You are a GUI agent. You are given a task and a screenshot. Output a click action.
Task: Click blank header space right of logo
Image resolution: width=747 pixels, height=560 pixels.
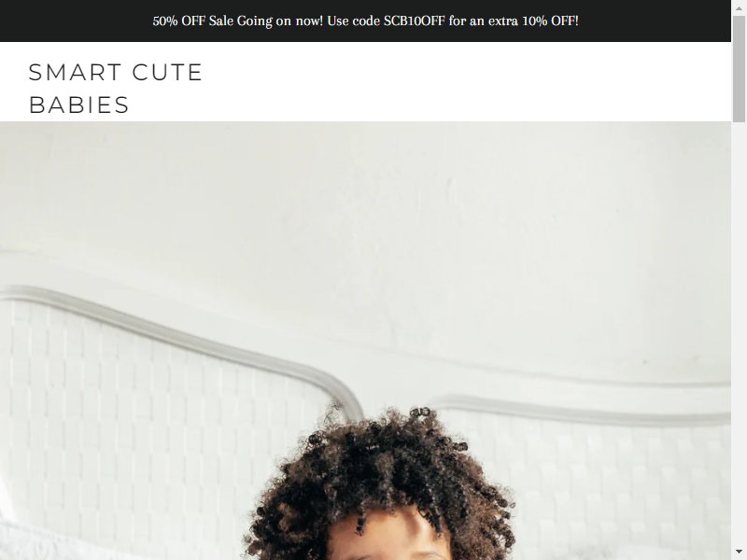467,81
